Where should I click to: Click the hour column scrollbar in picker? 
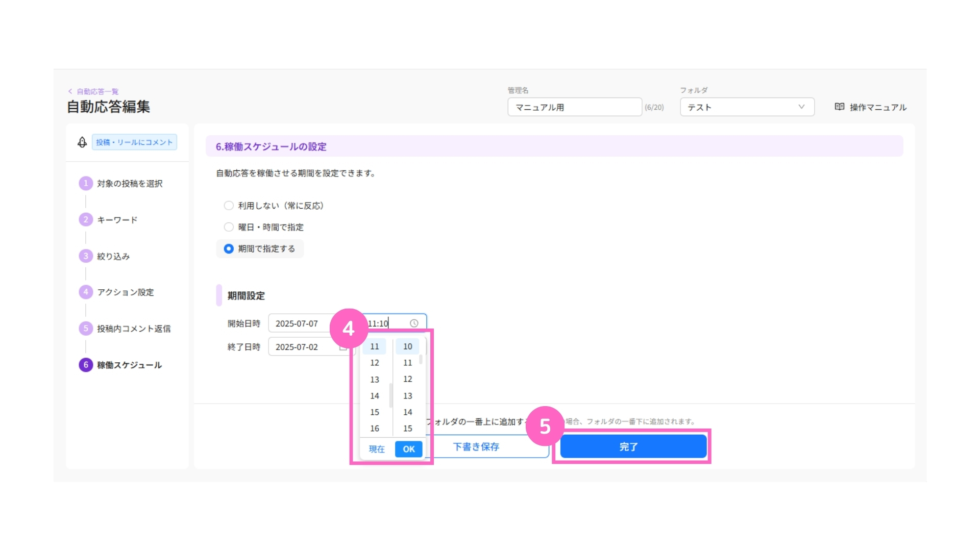(390, 395)
